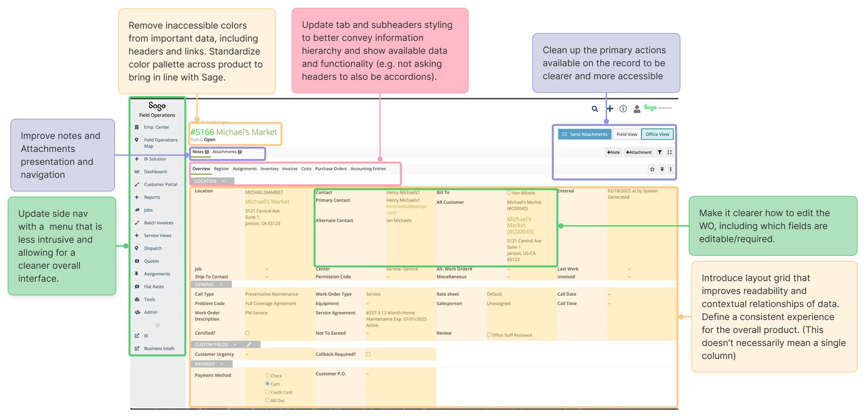Toggle the Callback Required? checkbox

coord(368,354)
